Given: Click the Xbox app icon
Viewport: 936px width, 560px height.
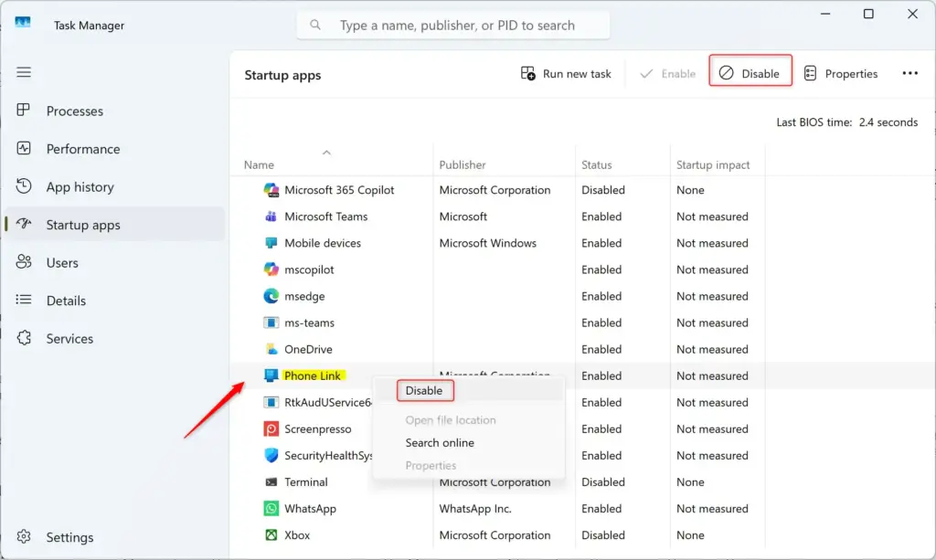Looking at the screenshot, I should (271, 535).
